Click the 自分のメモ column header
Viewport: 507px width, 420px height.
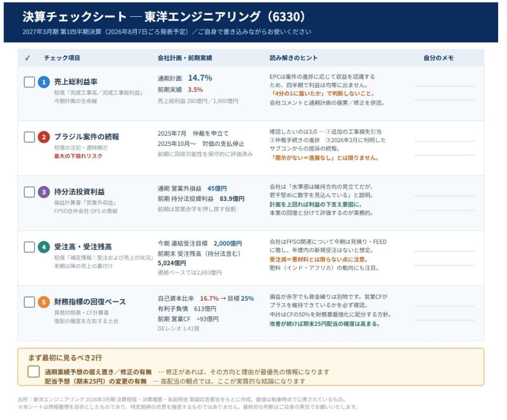click(x=439, y=58)
